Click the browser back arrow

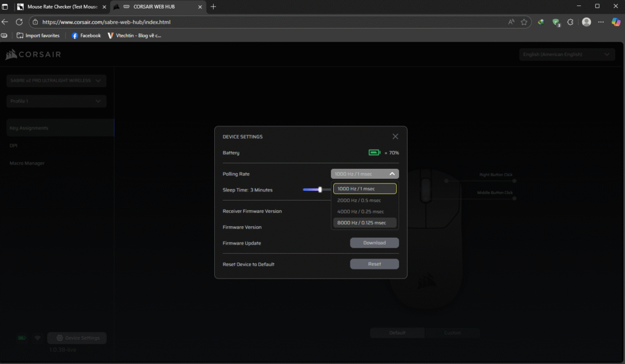(5, 21)
